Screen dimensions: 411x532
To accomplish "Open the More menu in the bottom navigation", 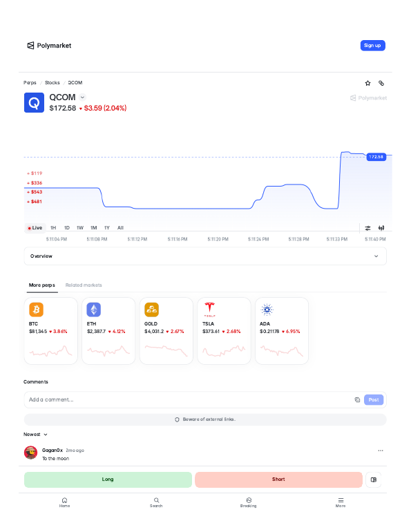I will 341,502.
